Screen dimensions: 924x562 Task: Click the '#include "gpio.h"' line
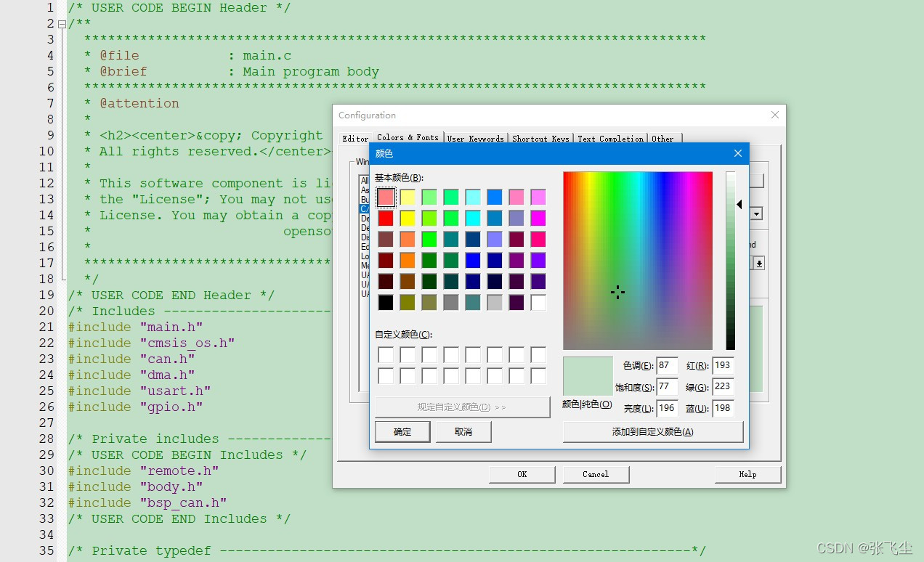135,407
